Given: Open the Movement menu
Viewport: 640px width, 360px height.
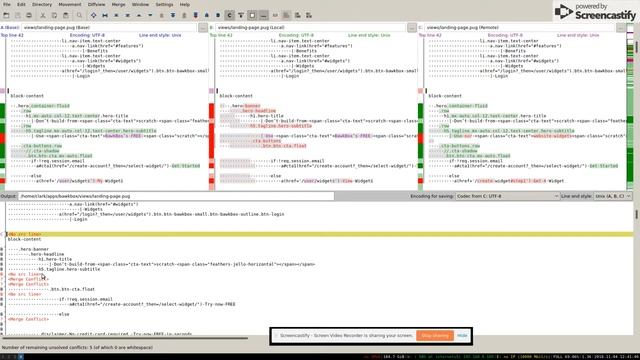Looking at the screenshot, I should point(70,4).
